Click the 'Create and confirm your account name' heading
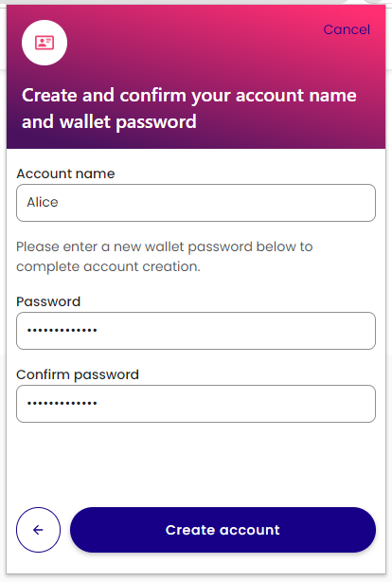The width and height of the screenshot is (392, 582). [x=189, y=108]
